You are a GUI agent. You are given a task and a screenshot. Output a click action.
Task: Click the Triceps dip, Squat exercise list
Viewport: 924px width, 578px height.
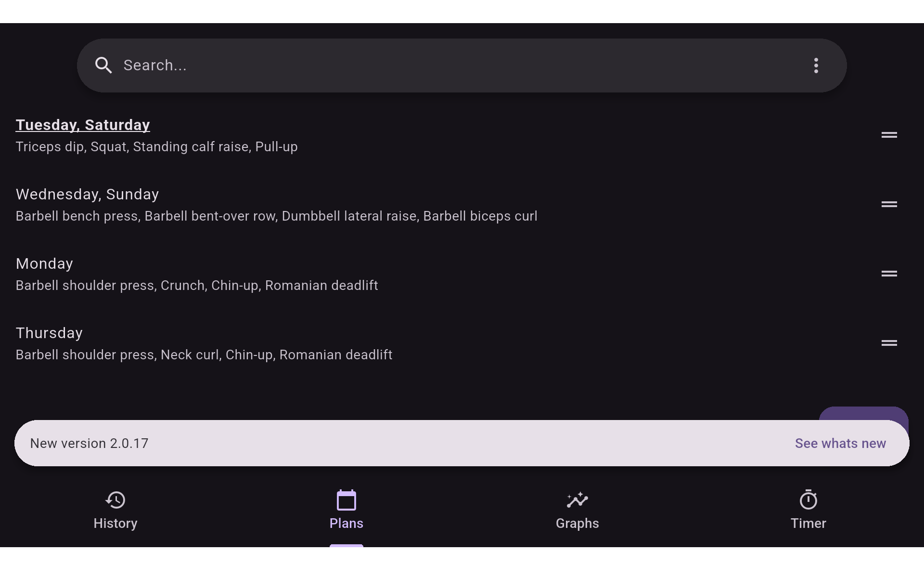[x=156, y=146]
